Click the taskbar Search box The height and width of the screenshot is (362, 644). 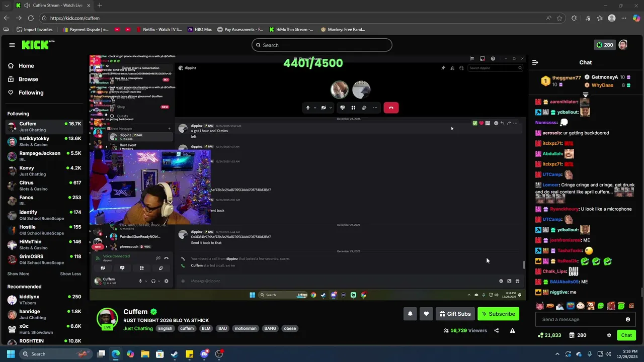click(56, 354)
